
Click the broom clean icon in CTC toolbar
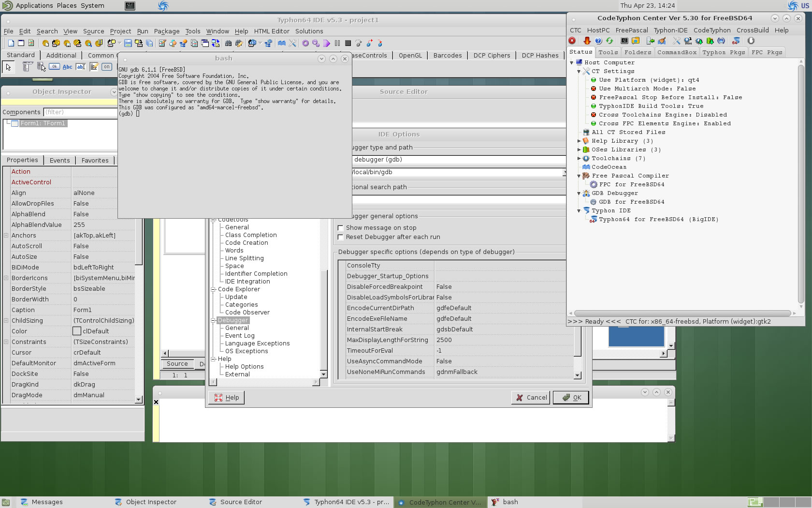662,41
